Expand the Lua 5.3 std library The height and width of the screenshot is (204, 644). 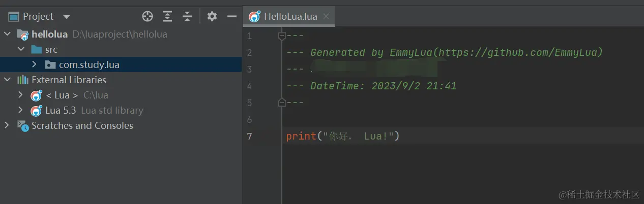(x=20, y=110)
